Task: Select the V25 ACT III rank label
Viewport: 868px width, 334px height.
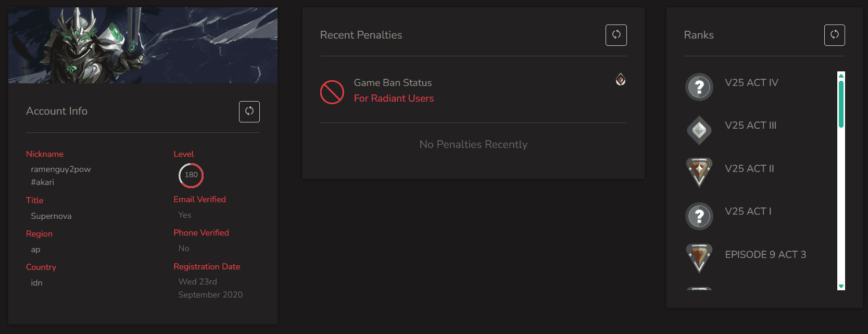Action: (750, 126)
